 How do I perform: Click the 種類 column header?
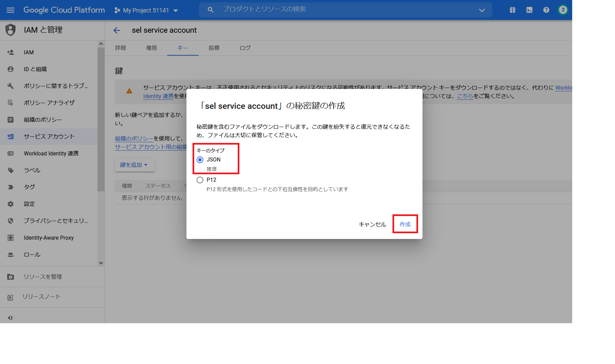(x=127, y=186)
